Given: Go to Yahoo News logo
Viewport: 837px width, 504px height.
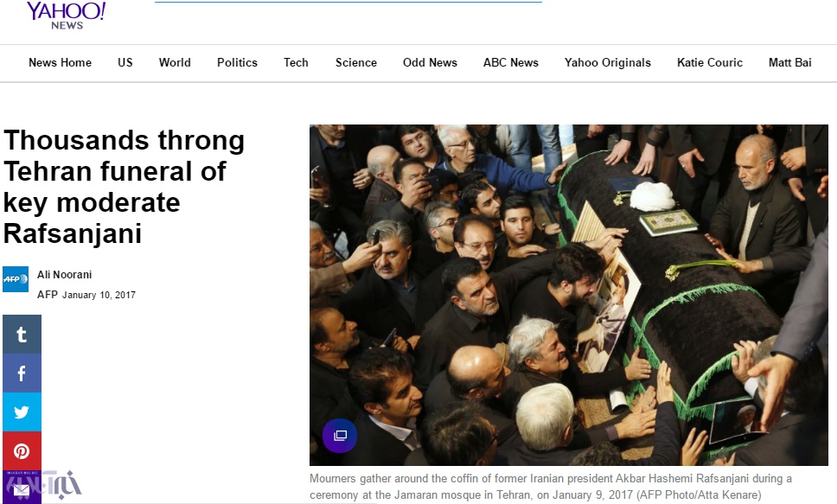Looking at the screenshot, I should 67,16.
